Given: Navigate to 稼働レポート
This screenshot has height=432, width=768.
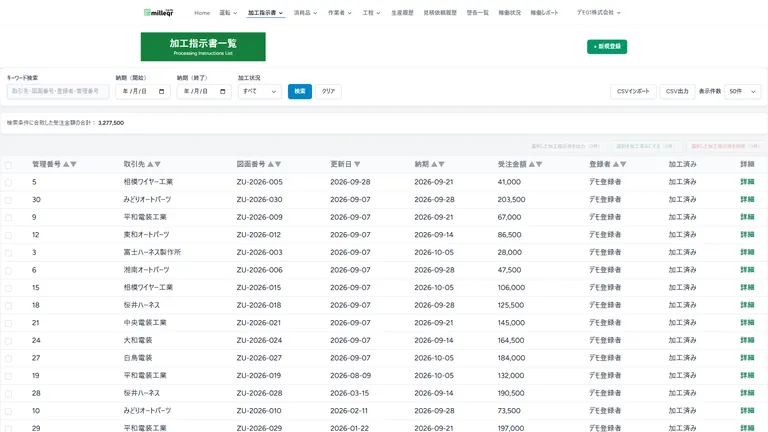Looking at the screenshot, I should point(544,13).
